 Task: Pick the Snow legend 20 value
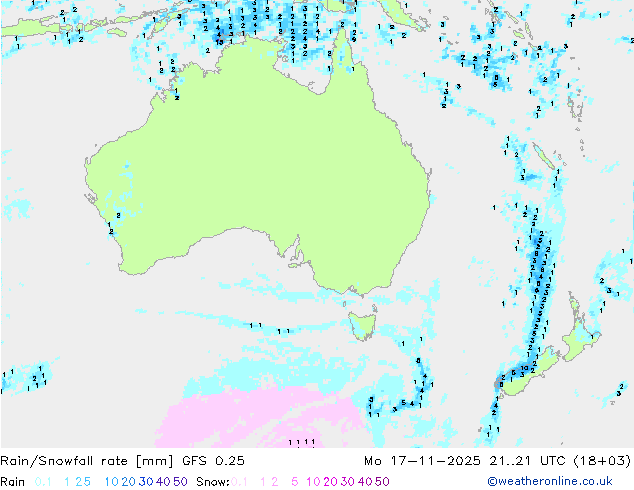pos(330,482)
